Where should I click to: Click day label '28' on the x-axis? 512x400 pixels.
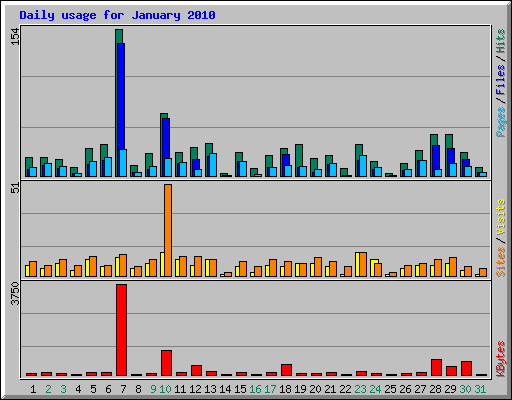coord(435,389)
